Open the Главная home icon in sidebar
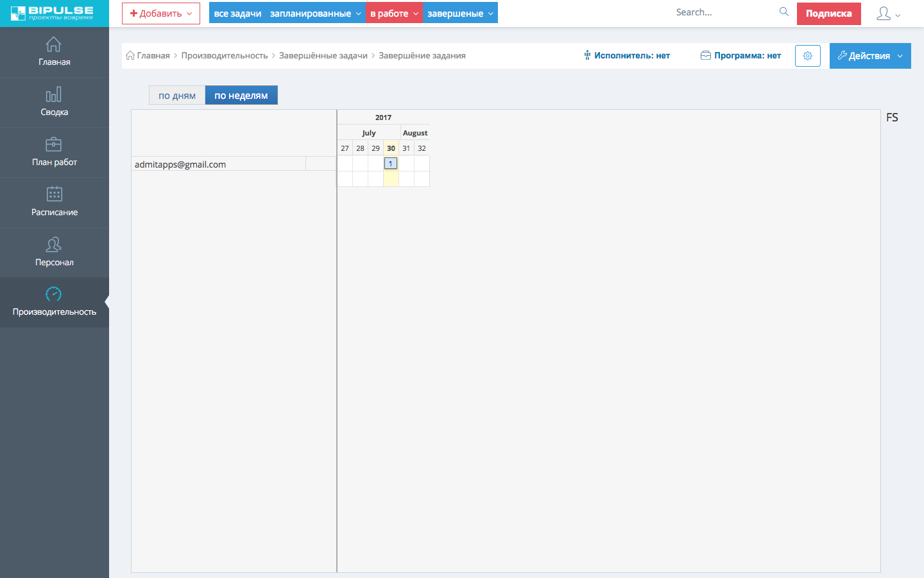 (54, 44)
